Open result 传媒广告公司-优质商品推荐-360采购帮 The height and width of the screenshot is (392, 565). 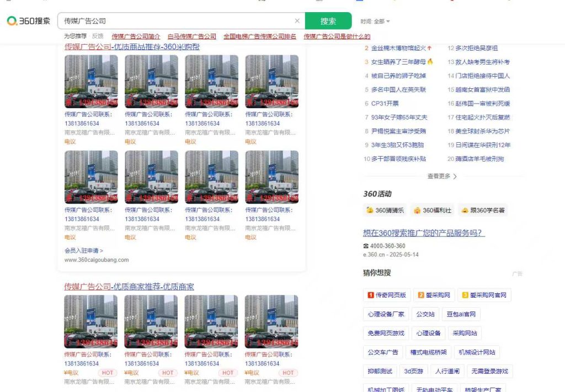pyautogui.click(x=132, y=47)
